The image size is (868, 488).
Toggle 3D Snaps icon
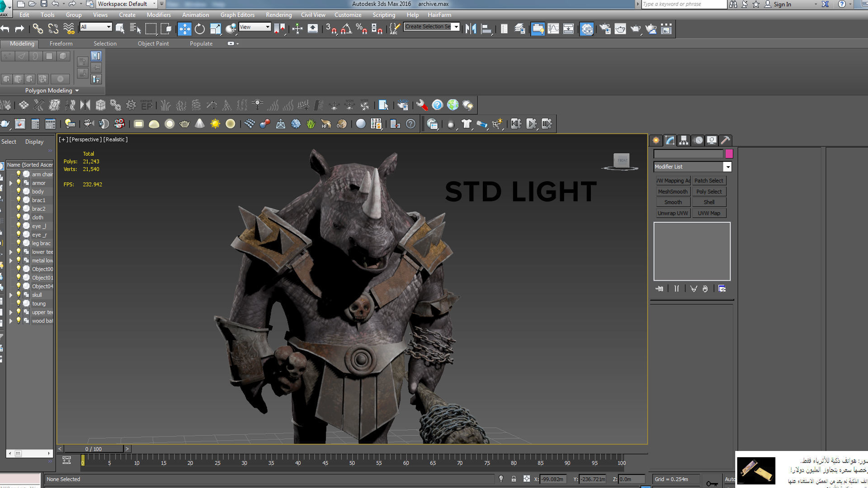pyautogui.click(x=331, y=29)
